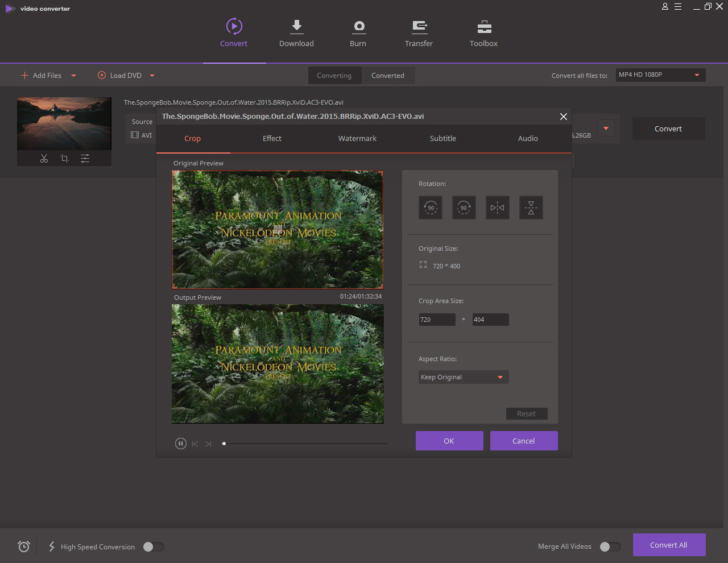Click the Convert All button
This screenshot has height=563, width=728.
pos(669,545)
